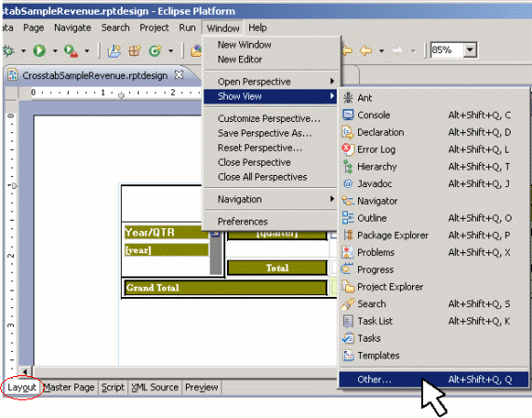532x418 pixels.
Task: Open the Declaration view
Action: click(433, 132)
